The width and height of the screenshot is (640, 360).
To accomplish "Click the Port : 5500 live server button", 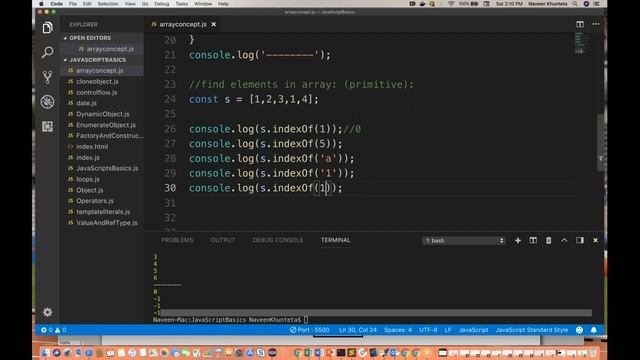I will [x=309, y=330].
